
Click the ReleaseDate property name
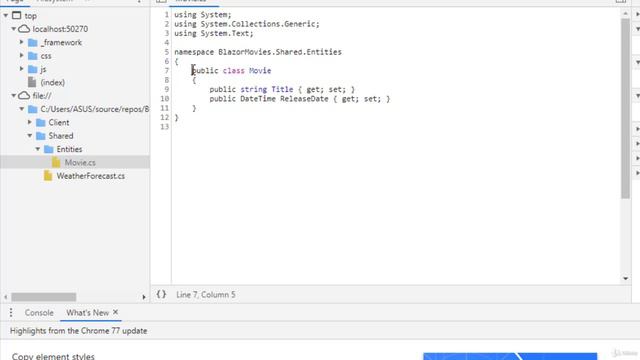(304, 99)
